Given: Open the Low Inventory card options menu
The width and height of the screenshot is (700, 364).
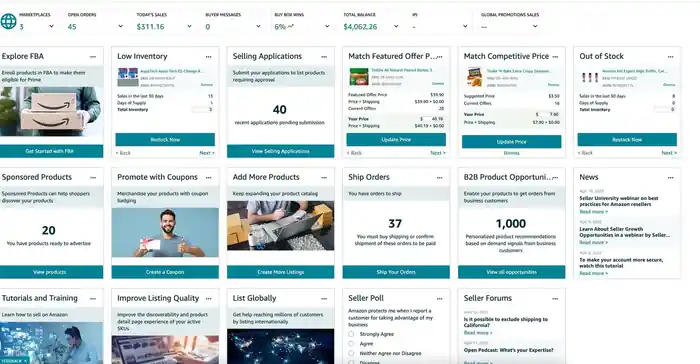Looking at the screenshot, I should (208, 57).
